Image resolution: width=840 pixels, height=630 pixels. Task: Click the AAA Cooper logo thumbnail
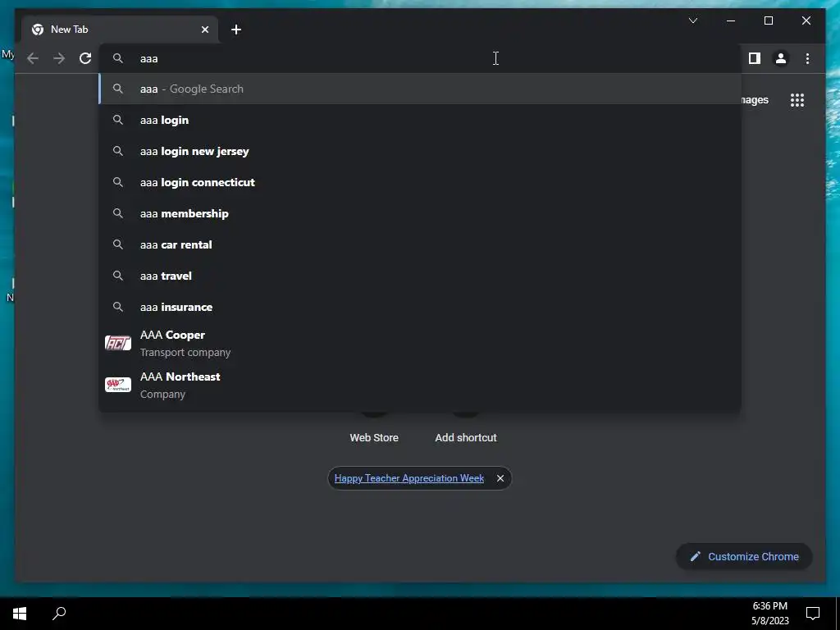(118, 343)
